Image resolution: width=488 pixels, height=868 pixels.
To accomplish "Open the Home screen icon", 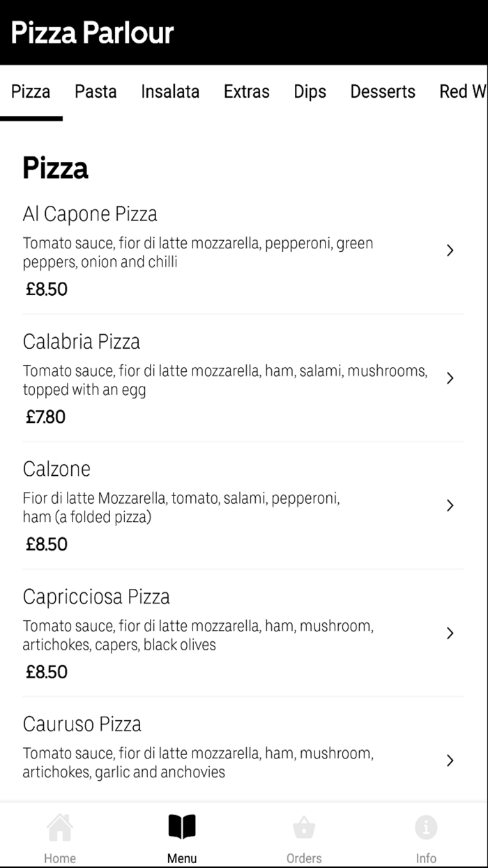I will [60, 835].
